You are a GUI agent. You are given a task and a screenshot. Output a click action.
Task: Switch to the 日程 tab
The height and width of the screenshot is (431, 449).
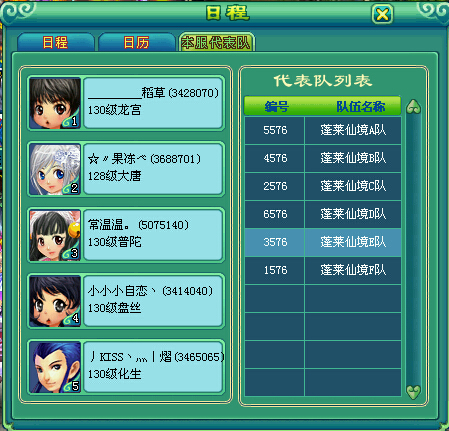click(x=56, y=42)
